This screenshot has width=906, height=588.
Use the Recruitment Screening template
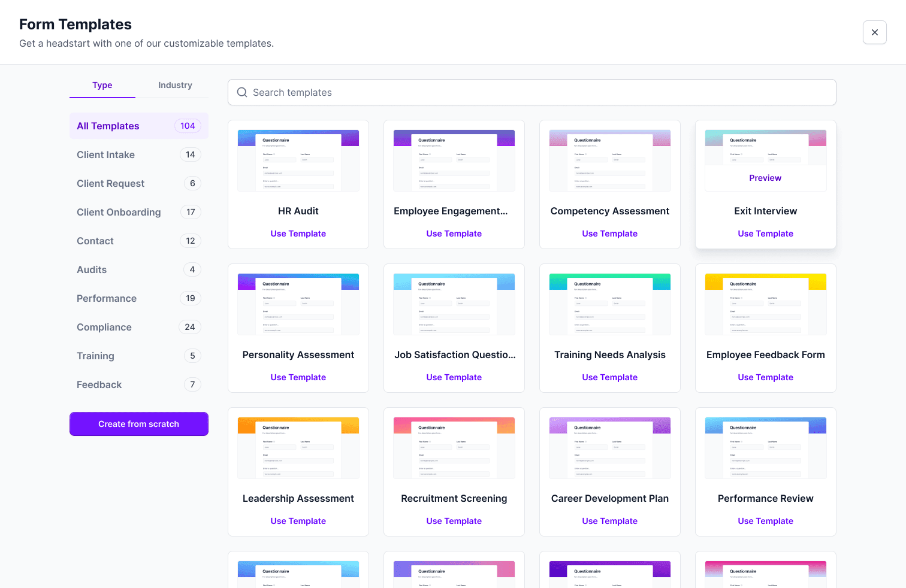click(454, 521)
